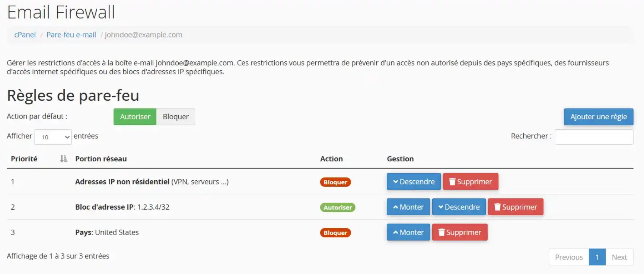
Task: Click the down chevron on rule 2's Descendre button
Action: 440,207
